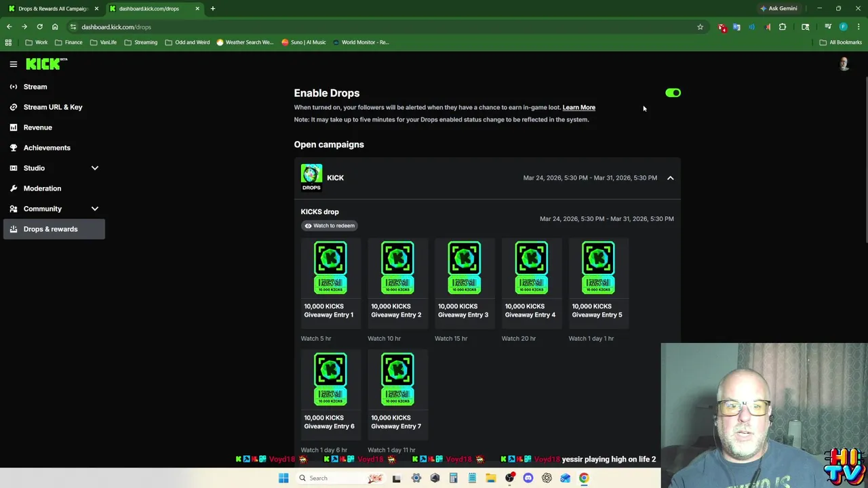The height and width of the screenshot is (488, 868).
Task: Open Giveaway Entry 1 drop image
Action: 330,268
